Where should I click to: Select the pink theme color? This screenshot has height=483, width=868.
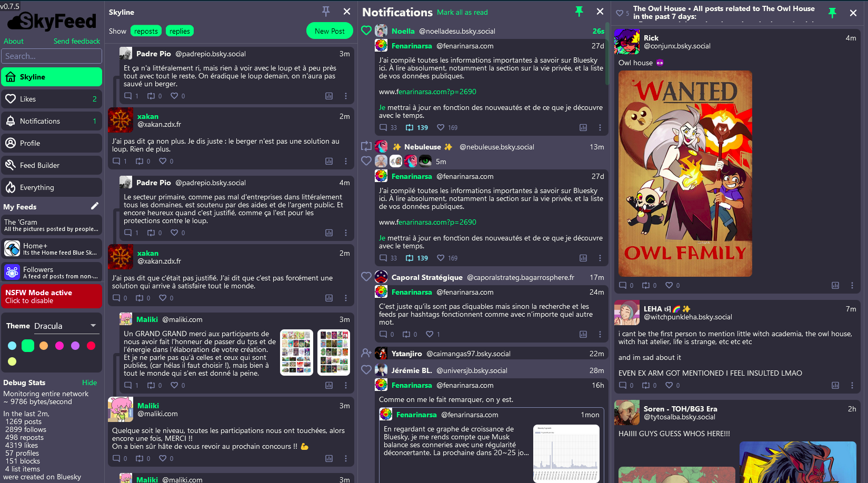pos(59,346)
